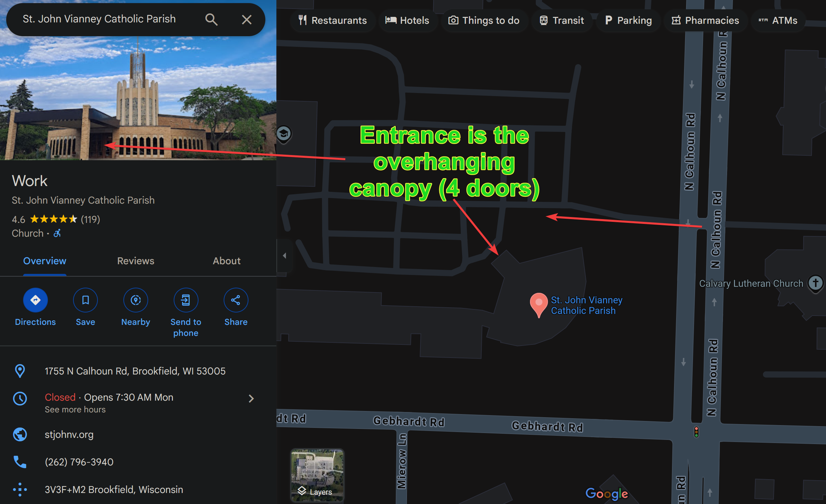Show Pharmacies on the map
826x504 pixels.
pyautogui.click(x=705, y=20)
